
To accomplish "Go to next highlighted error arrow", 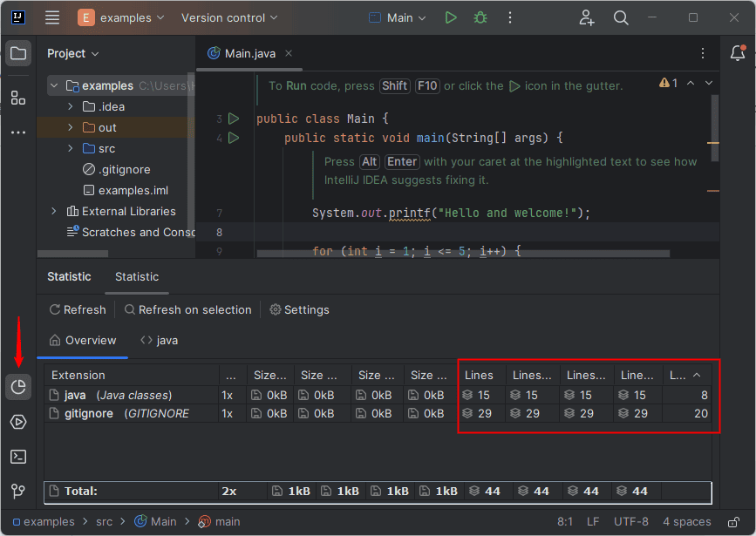I will click(x=709, y=83).
